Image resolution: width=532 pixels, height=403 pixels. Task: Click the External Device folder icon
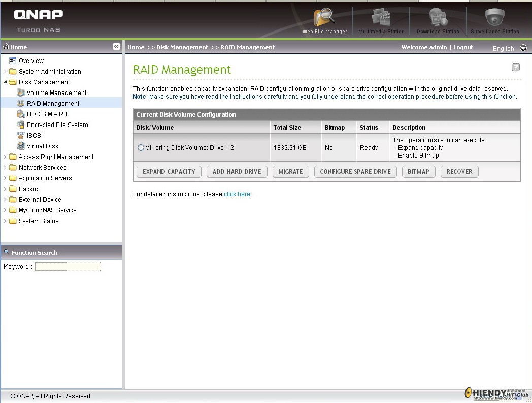coord(13,199)
